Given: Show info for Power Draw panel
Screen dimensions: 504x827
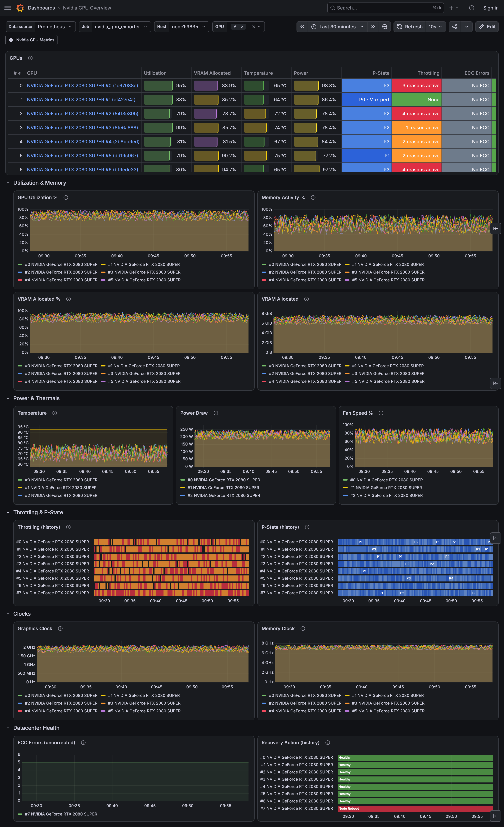Looking at the screenshot, I should tap(216, 413).
